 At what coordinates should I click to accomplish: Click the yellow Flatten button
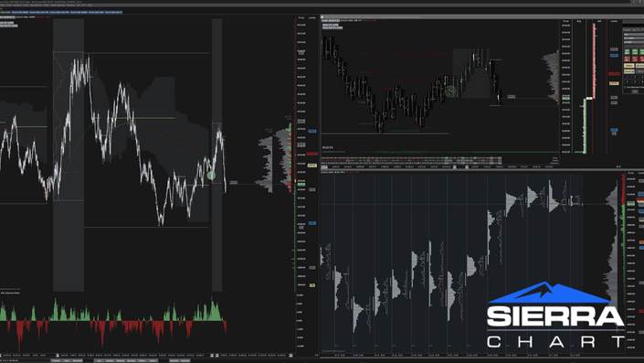[x=629, y=65]
